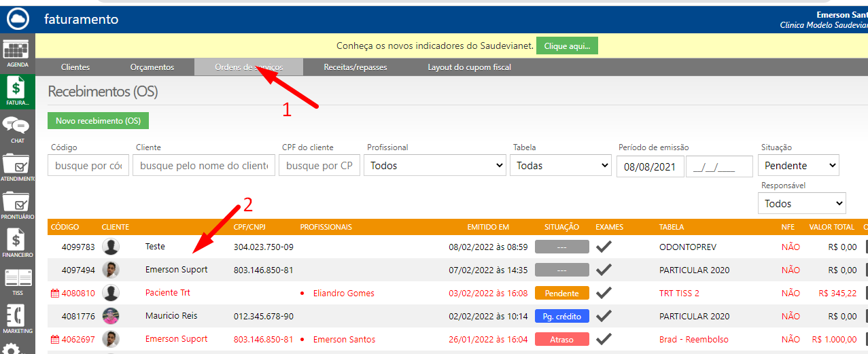Click the Pg. crédito status badge

click(x=561, y=316)
